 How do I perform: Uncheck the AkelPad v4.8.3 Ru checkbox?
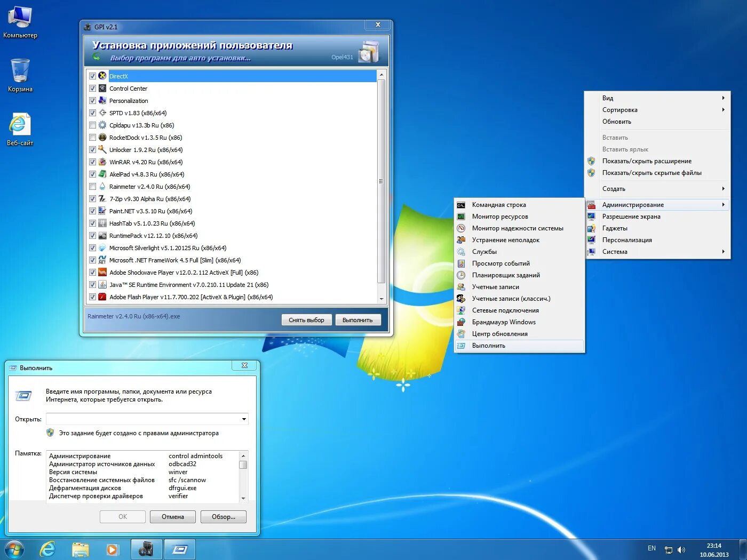92,174
